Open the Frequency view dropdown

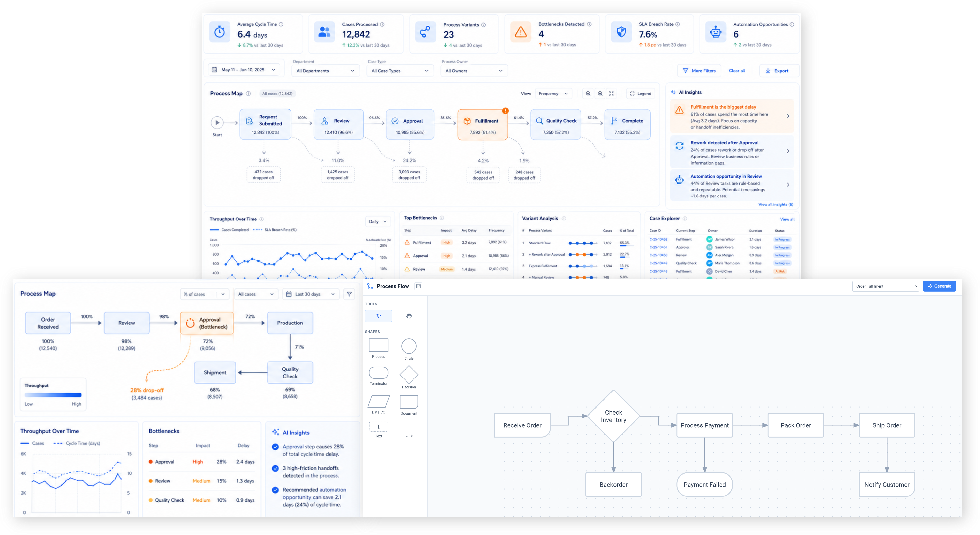pos(553,94)
